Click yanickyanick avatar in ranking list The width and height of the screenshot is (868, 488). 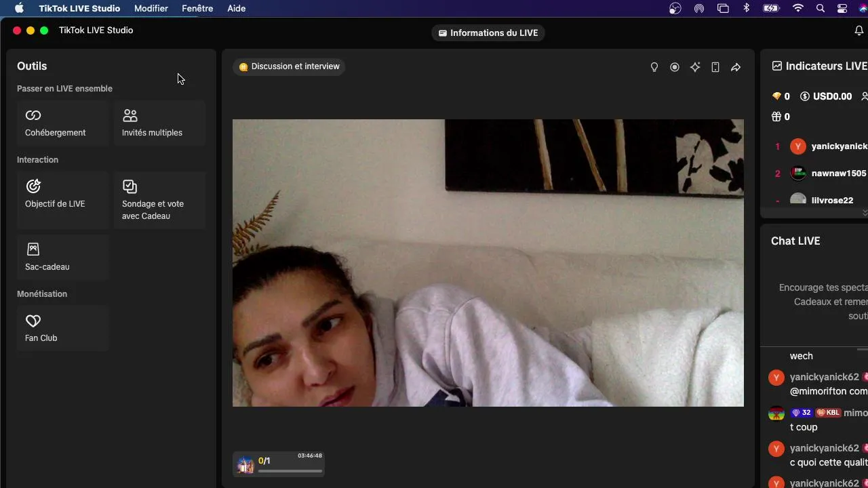798,146
